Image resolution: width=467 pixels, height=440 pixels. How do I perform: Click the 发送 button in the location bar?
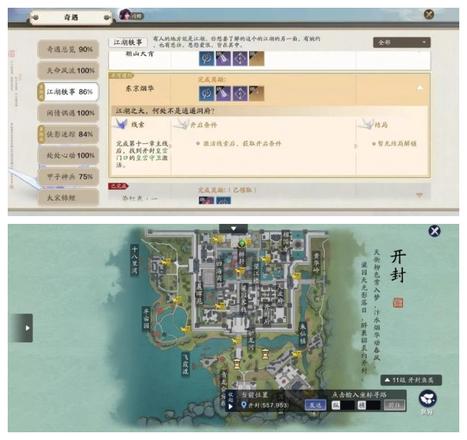point(315,405)
